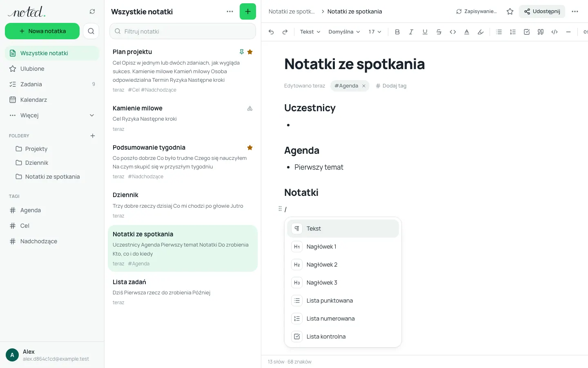This screenshot has height=368, width=588.
Task: Toggle favorite star on Podsumowanie tygodnia
Action: coord(250,148)
